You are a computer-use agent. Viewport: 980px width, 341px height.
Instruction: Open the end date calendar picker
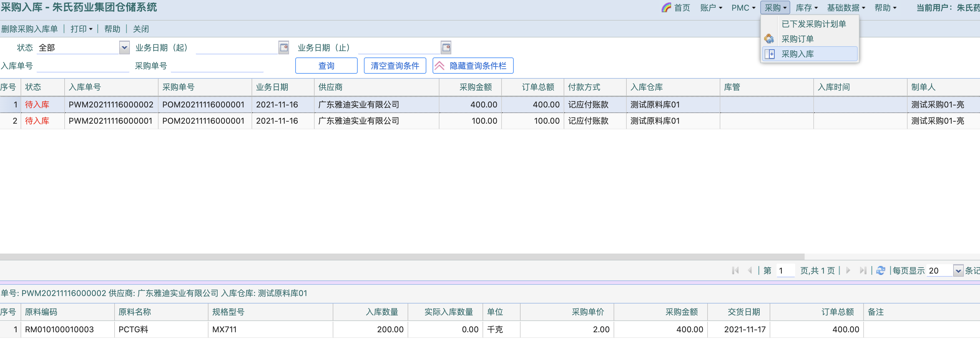[446, 47]
